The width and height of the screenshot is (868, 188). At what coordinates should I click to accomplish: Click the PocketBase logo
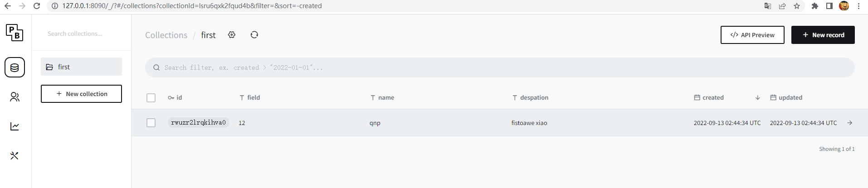point(15,33)
